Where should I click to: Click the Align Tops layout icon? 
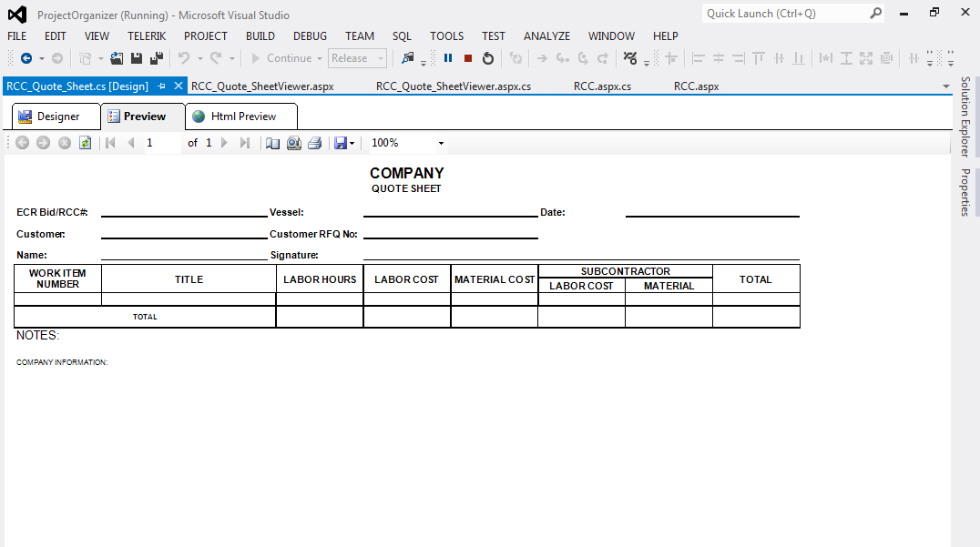(x=758, y=58)
